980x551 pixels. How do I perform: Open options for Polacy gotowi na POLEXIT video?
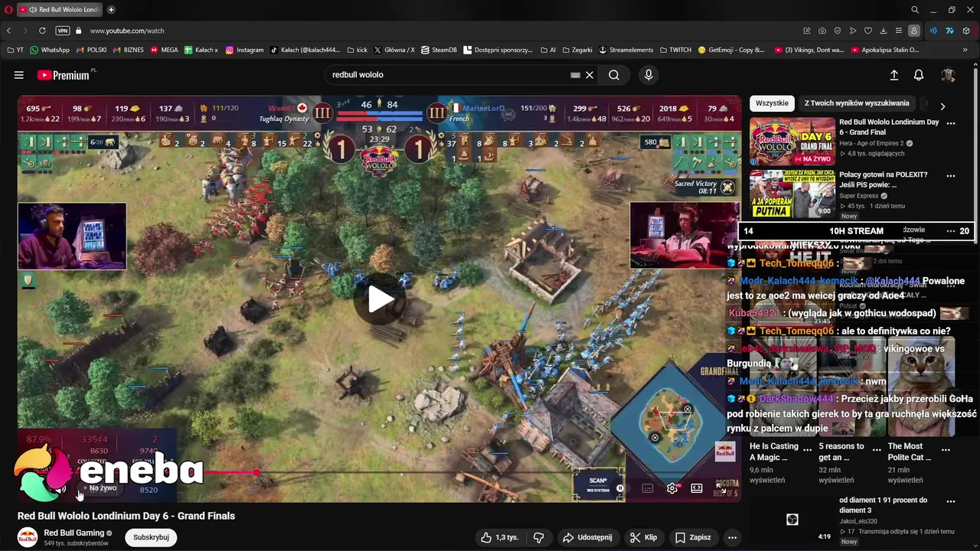(951, 176)
